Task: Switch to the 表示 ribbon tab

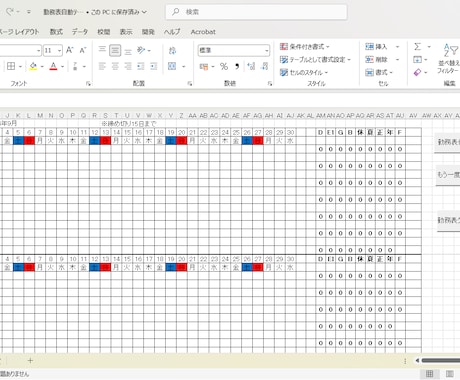Action: [x=126, y=32]
